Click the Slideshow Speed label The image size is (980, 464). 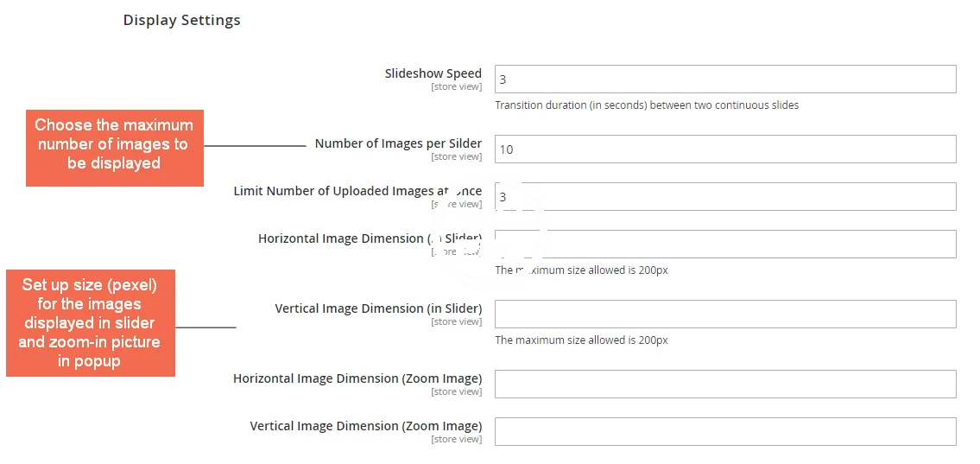[x=433, y=73]
